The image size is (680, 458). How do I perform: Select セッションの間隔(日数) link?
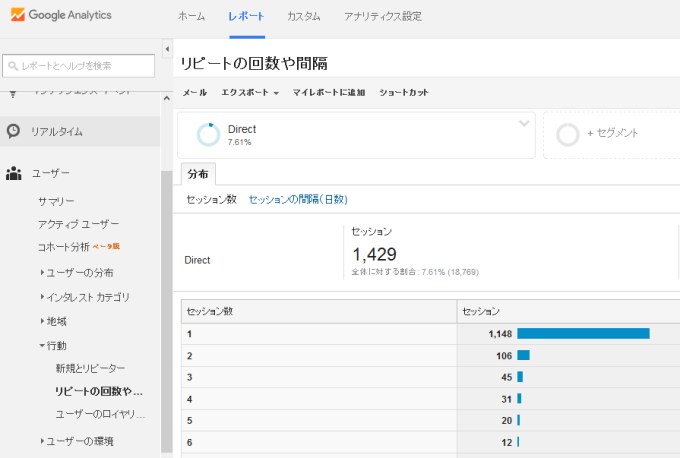[297, 199]
